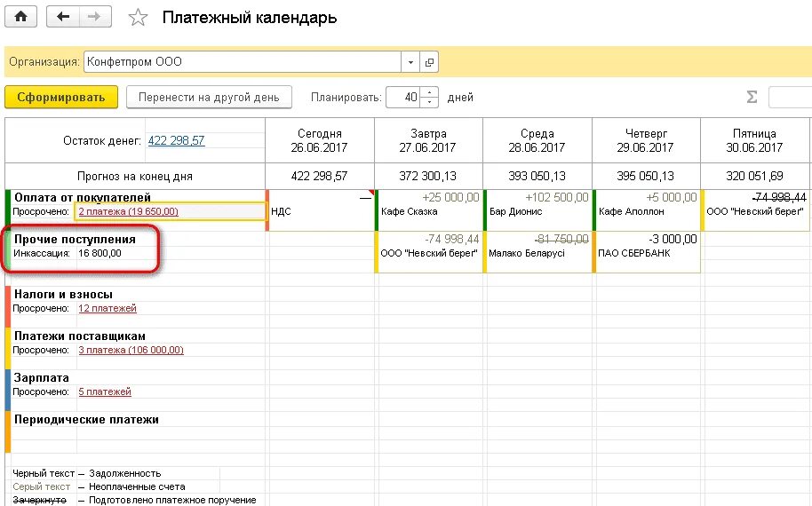This screenshot has height=506, width=812.
Task: Select the Налоги и взносы heading
Action: pos(63,294)
